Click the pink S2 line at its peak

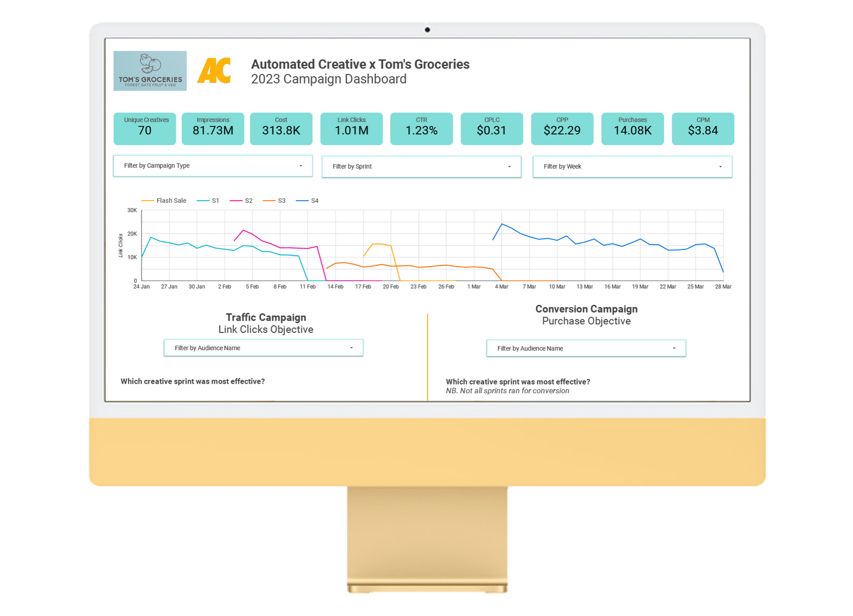click(x=242, y=230)
